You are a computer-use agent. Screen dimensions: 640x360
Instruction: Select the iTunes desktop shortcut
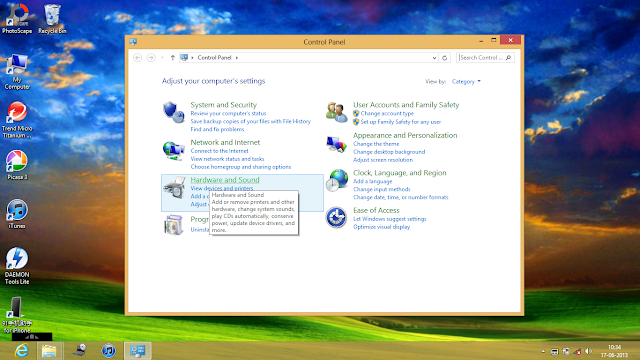tap(17, 214)
